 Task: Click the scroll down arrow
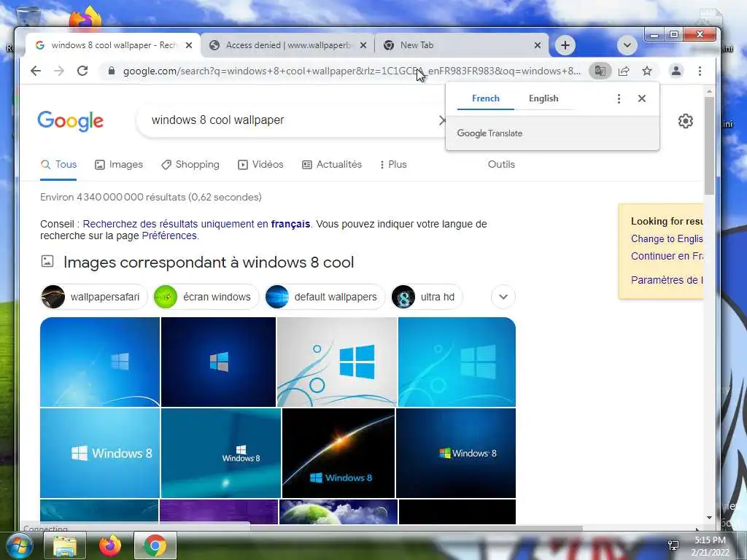[x=709, y=518]
